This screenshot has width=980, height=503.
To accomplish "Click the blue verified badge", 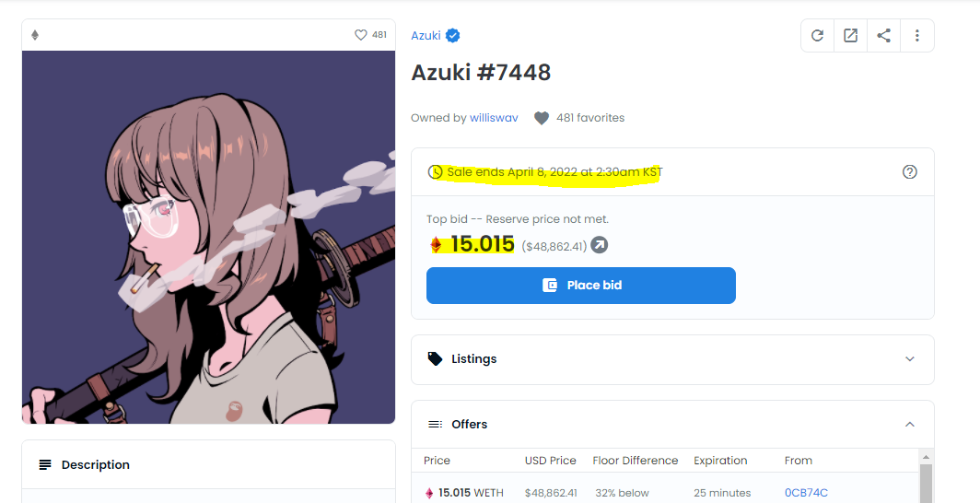I will (x=453, y=36).
